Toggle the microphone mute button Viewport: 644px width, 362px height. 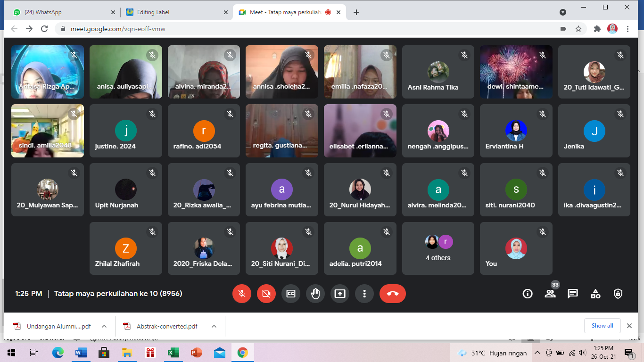pos(242,294)
